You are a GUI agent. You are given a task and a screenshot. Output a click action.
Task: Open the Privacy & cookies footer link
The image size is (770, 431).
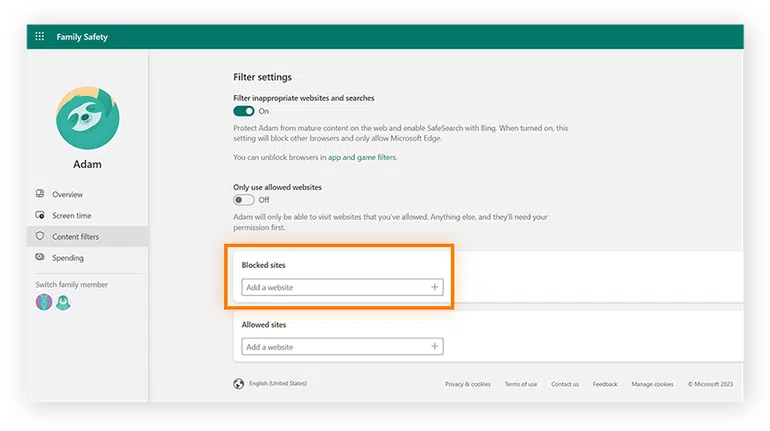click(467, 384)
